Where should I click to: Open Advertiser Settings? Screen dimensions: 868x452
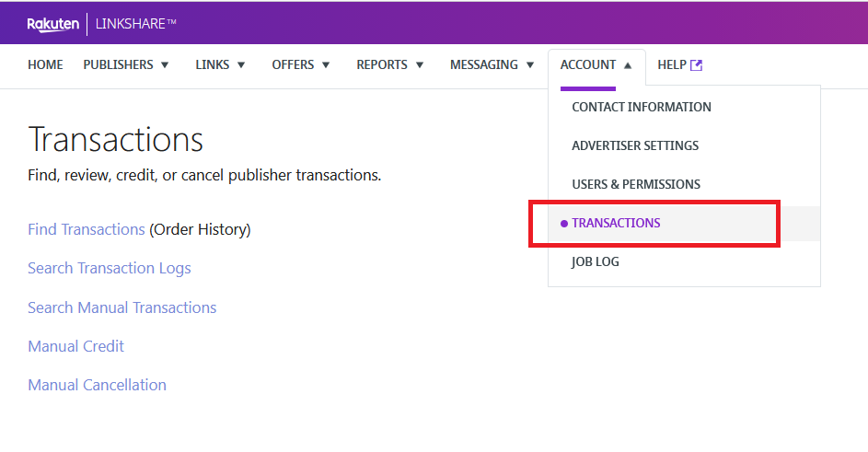634,145
